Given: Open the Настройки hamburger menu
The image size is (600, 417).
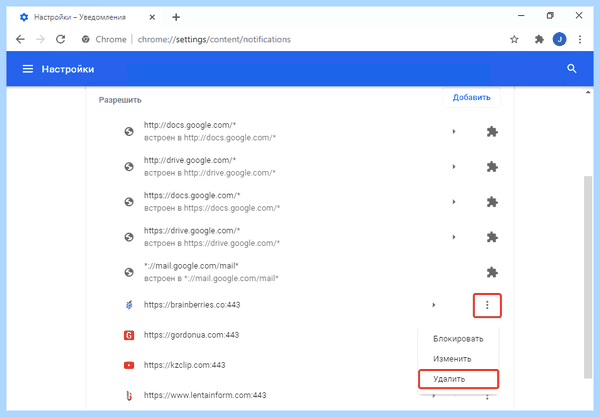Looking at the screenshot, I should (x=28, y=69).
